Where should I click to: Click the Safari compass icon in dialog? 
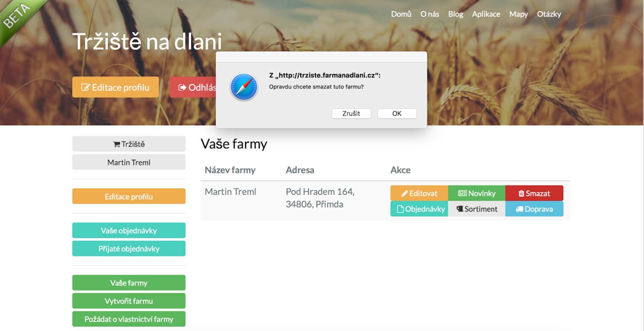point(244,87)
